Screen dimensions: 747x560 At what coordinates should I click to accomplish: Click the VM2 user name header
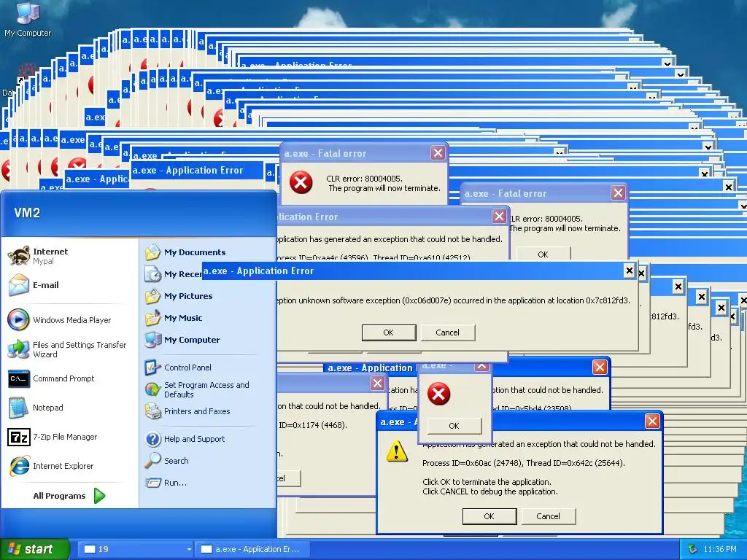coord(27,213)
